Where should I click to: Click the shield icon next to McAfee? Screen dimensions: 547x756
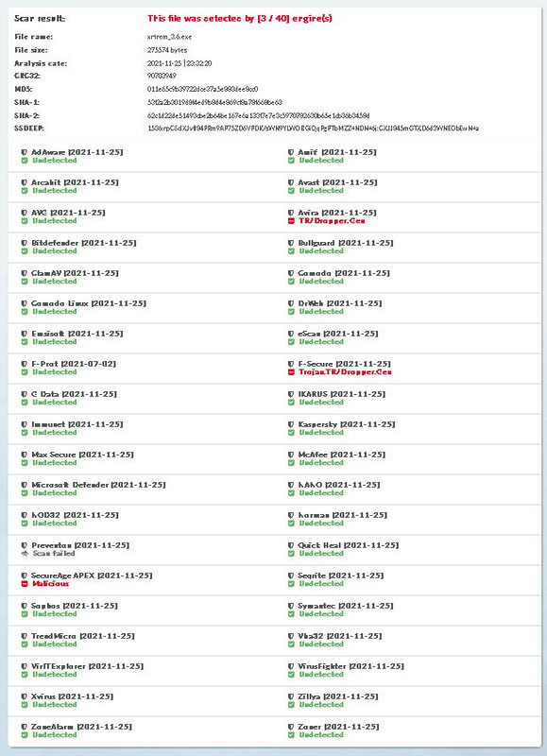point(291,455)
